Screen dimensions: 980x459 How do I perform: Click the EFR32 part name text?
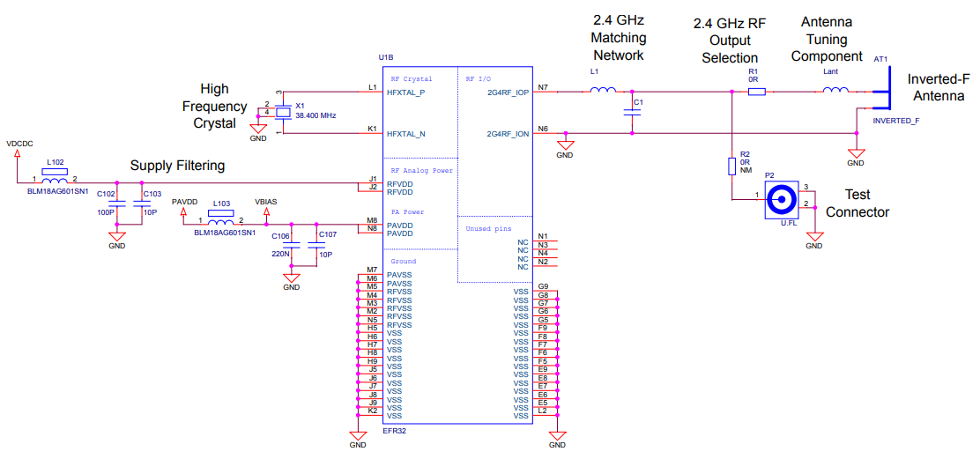394,430
